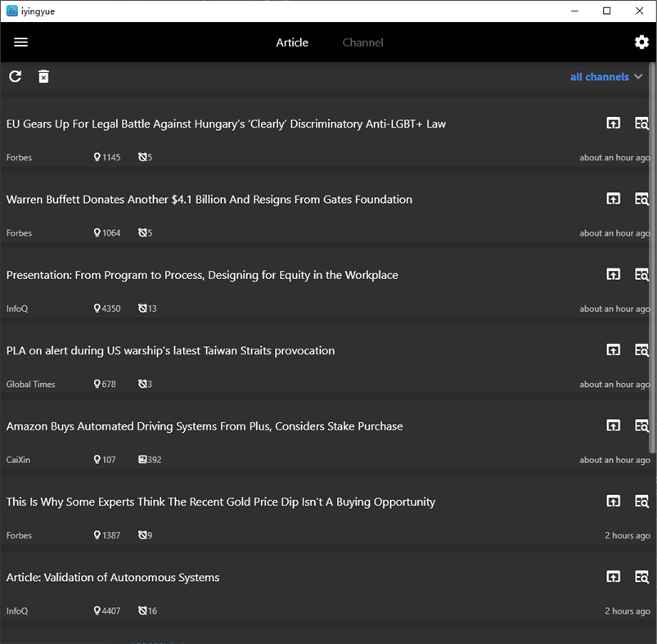Image resolution: width=657 pixels, height=644 pixels.
Task: Open Article: Validation of Autonomous Systems title
Action: (x=113, y=578)
